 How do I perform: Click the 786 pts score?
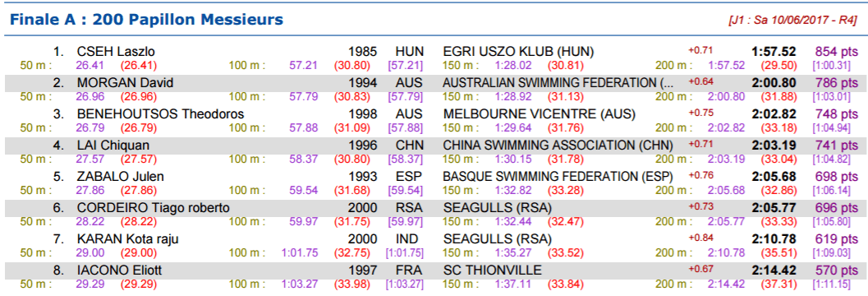point(836,83)
